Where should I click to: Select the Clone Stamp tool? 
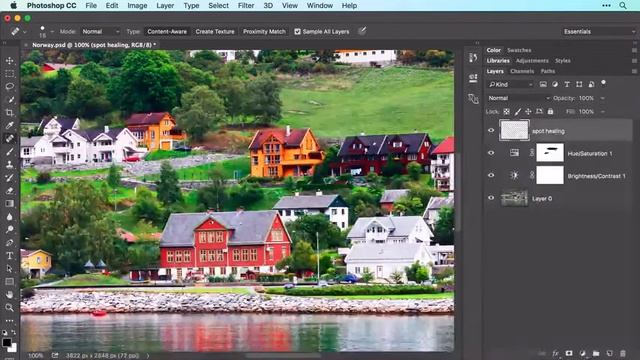click(9, 164)
